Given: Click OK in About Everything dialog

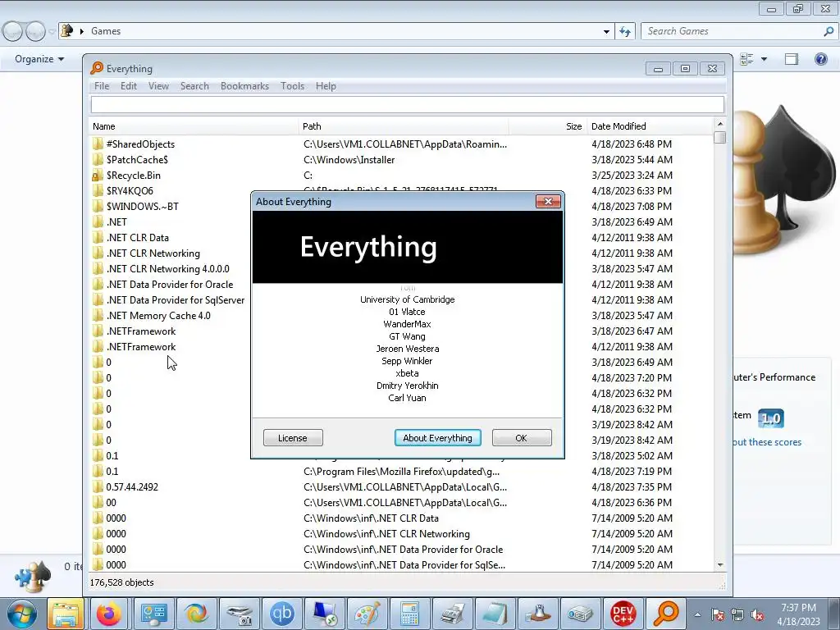Looking at the screenshot, I should click(x=522, y=438).
